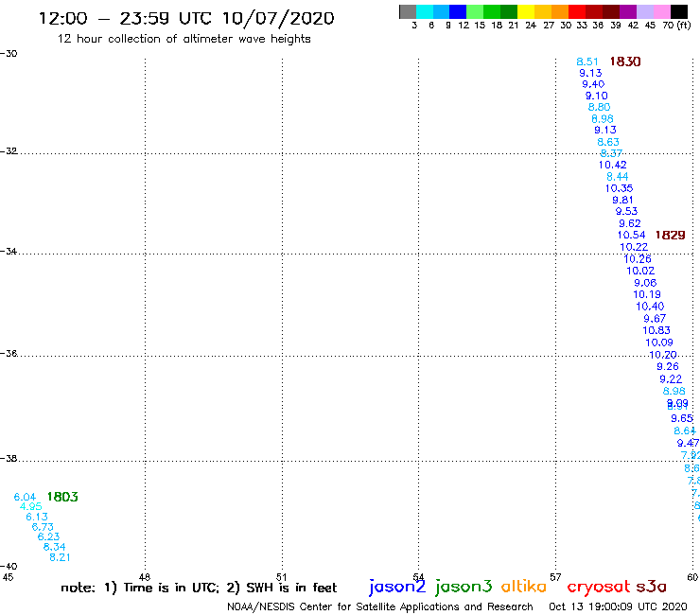Screen dimensions: 700x615
Task: Click the '9.22' wave height value
Action: coord(671,379)
